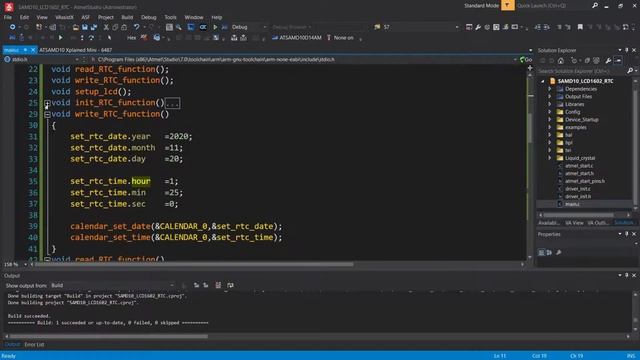
Task: Click the Undo arrow icon
Action: (x=136, y=27)
